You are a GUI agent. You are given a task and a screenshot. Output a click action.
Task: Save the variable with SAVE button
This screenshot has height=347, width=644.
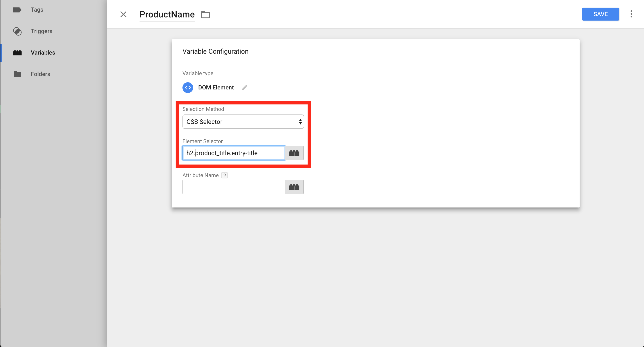(x=600, y=14)
